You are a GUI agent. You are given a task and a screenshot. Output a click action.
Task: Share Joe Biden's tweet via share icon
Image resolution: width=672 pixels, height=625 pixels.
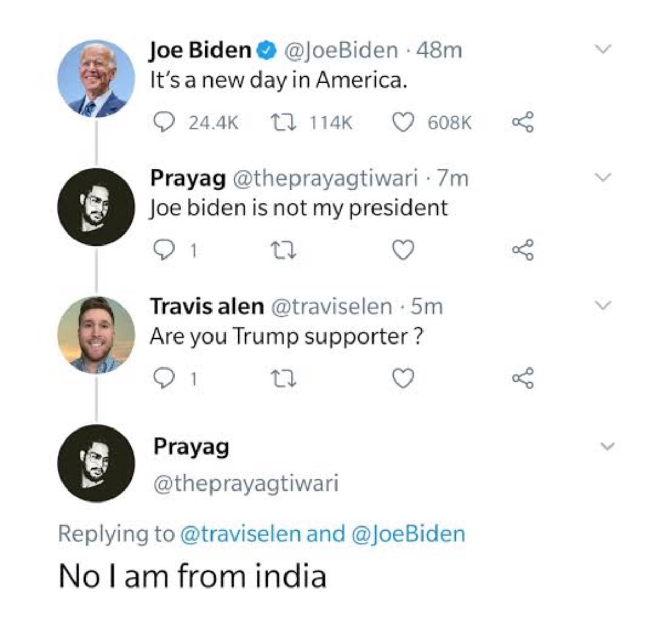tap(522, 122)
